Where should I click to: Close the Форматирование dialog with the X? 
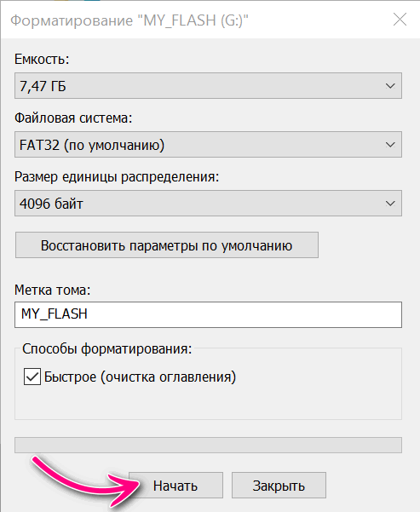point(400,20)
